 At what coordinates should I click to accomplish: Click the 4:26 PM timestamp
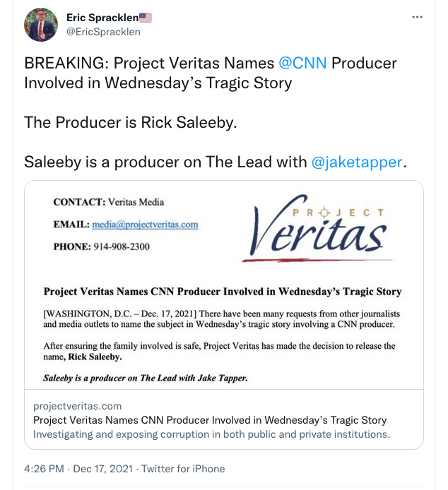44,468
